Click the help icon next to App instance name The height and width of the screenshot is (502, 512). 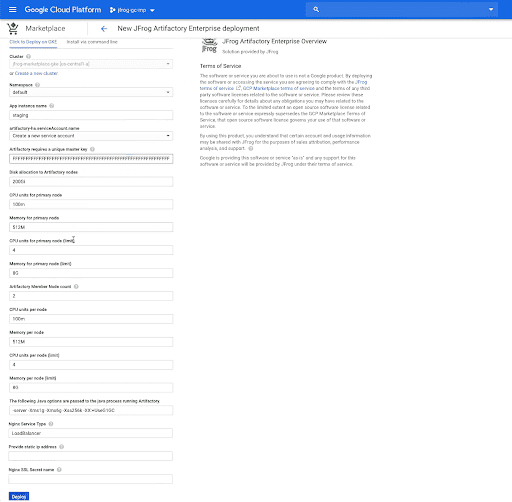(52, 106)
